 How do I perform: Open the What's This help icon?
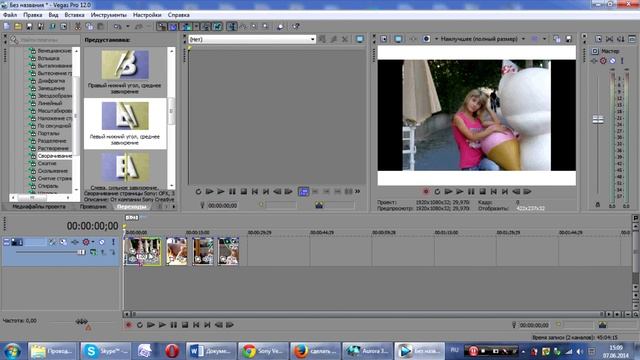tap(296, 27)
